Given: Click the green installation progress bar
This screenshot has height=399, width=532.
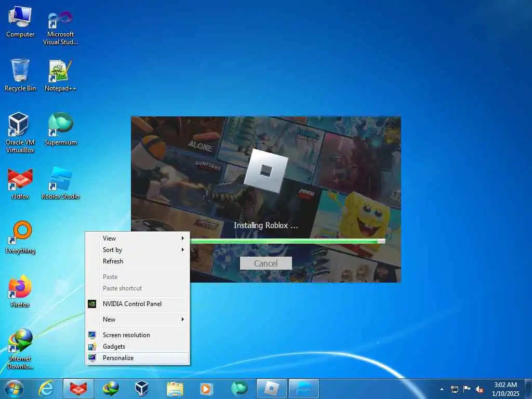Looking at the screenshot, I should click(287, 241).
